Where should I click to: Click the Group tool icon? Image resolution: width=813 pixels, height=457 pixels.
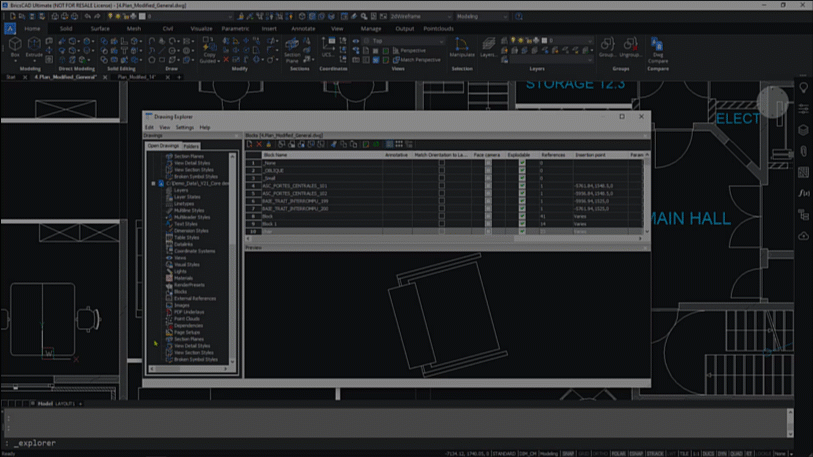coord(607,47)
